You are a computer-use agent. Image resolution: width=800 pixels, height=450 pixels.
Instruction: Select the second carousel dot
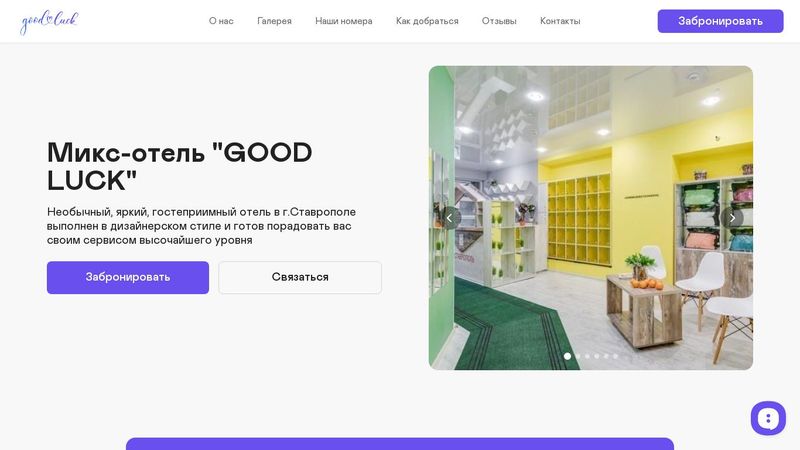578,356
